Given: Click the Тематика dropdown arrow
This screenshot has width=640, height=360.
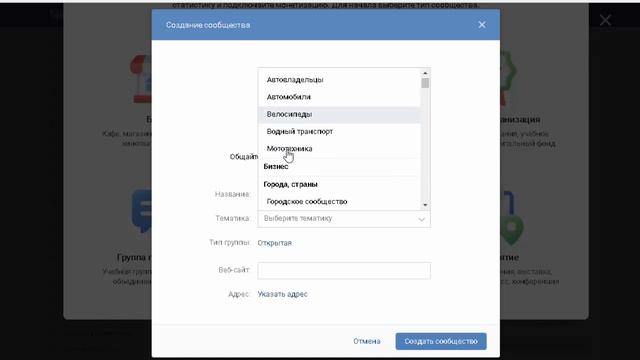Looking at the screenshot, I should click(x=422, y=219).
